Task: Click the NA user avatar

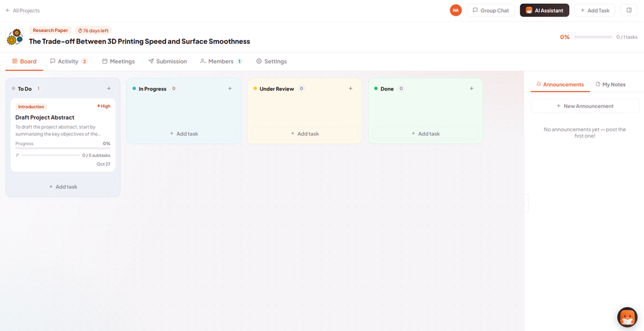Action: click(455, 10)
